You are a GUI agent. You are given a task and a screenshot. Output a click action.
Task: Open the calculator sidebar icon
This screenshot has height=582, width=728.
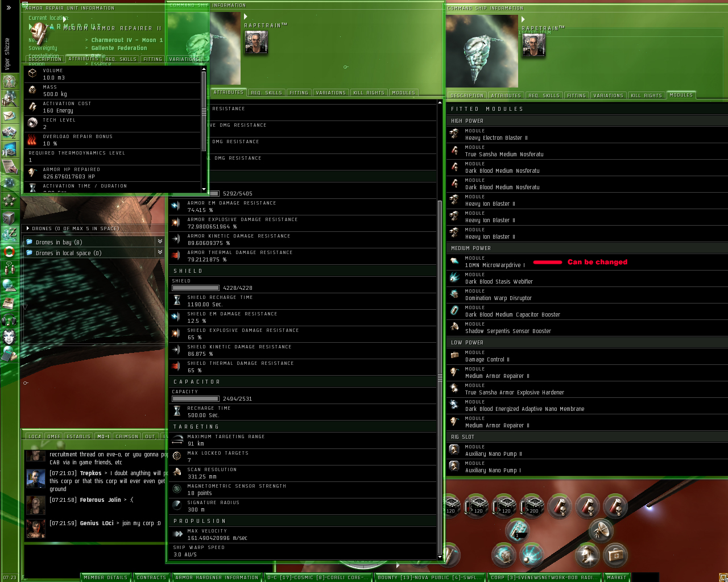9,354
